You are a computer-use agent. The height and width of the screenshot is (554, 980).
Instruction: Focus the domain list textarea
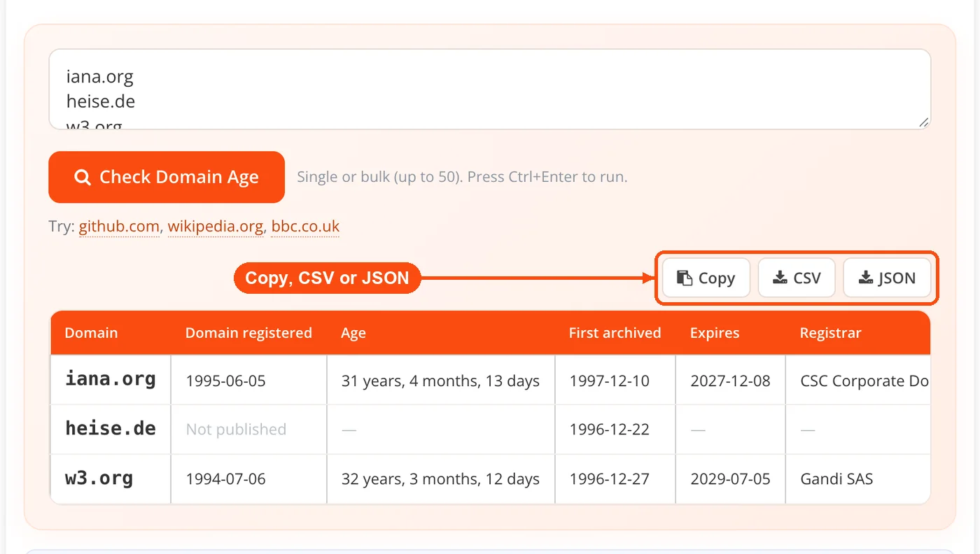(490, 90)
